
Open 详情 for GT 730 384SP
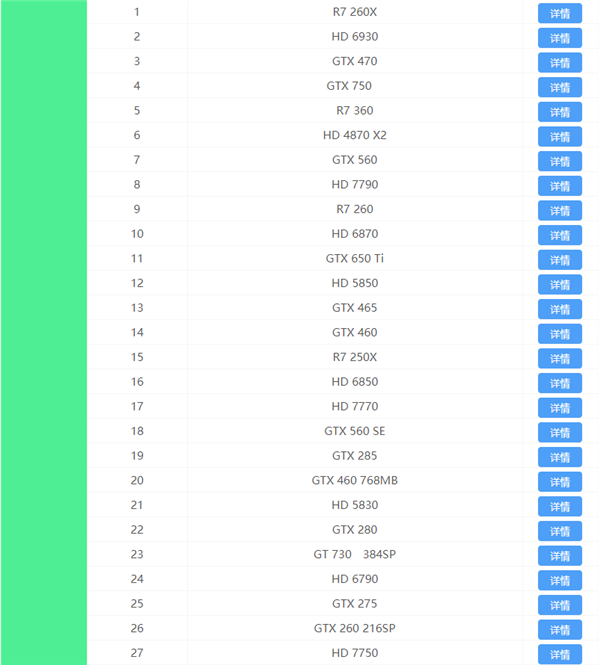pyautogui.click(x=560, y=556)
